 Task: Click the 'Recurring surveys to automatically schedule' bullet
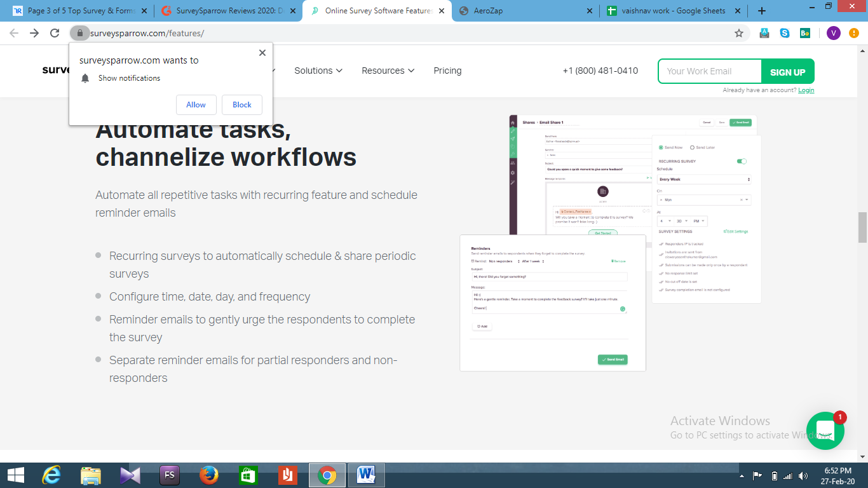[262, 265]
